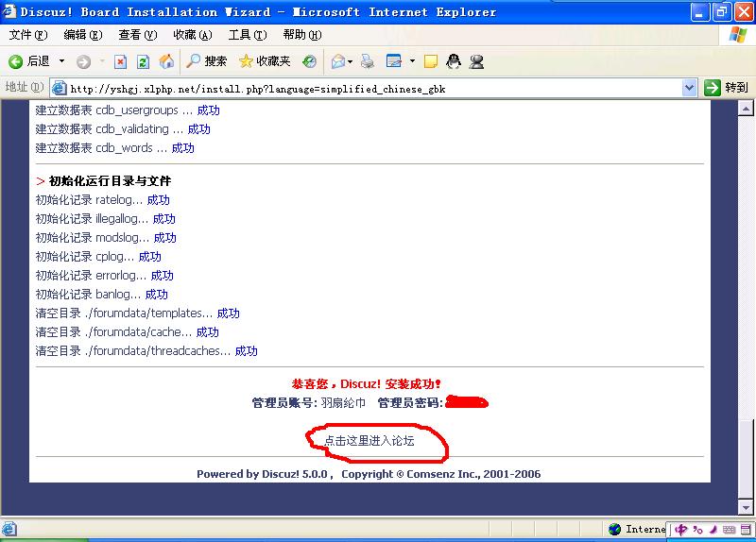756x542 pixels.
Task: Click the IE icon in title bar
Action: 9,11
